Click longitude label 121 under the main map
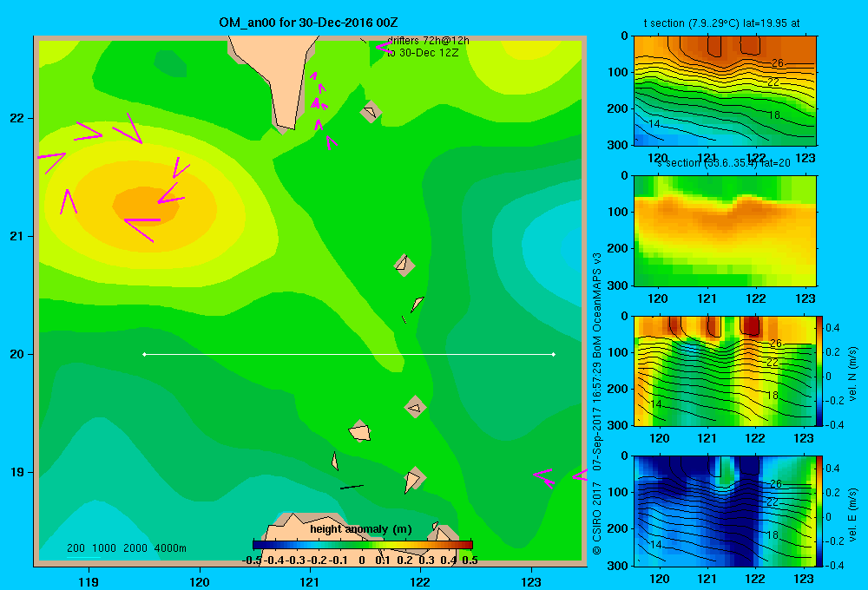The width and height of the screenshot is (868, 590). (310, 581)
